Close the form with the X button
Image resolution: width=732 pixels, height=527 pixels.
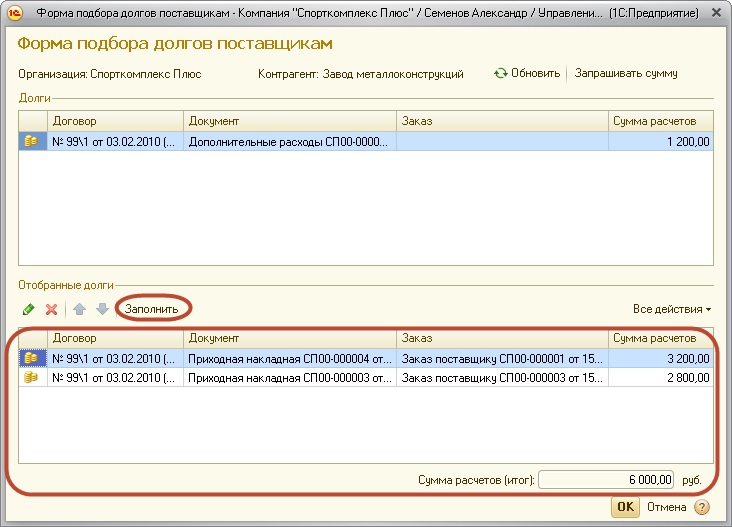[x=717, y=13]
